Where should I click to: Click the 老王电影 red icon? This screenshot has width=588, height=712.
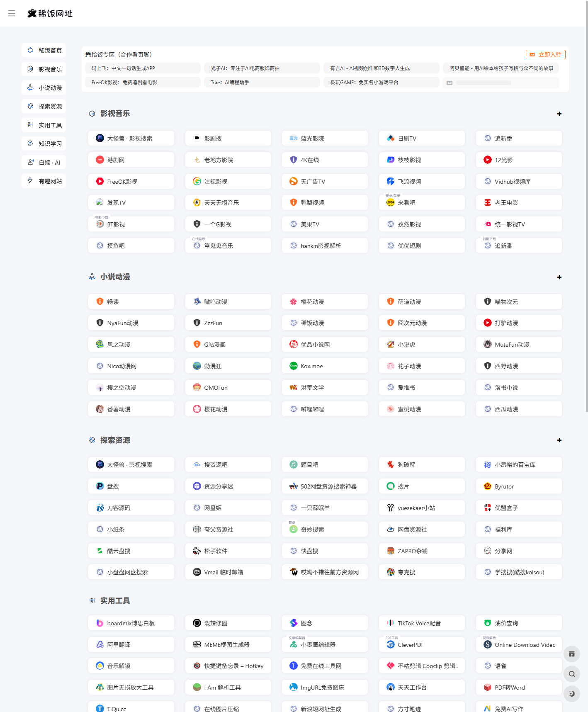488,202
